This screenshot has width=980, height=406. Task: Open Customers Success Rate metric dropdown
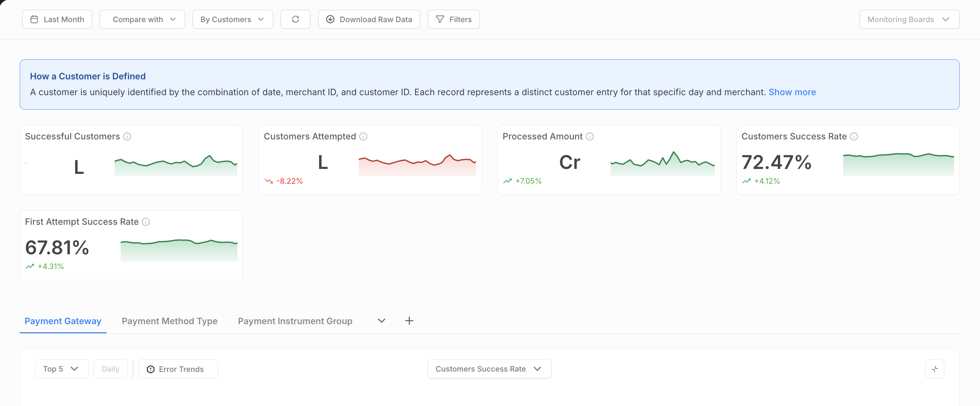coord(489,369)
